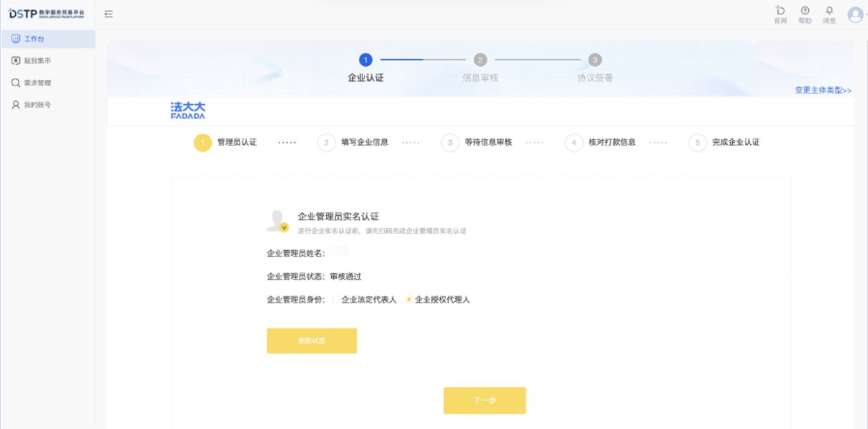Check notifications via the 消息 bell icon
The image size is (868, 429).
pyautogui.click(x=829, y=14)
